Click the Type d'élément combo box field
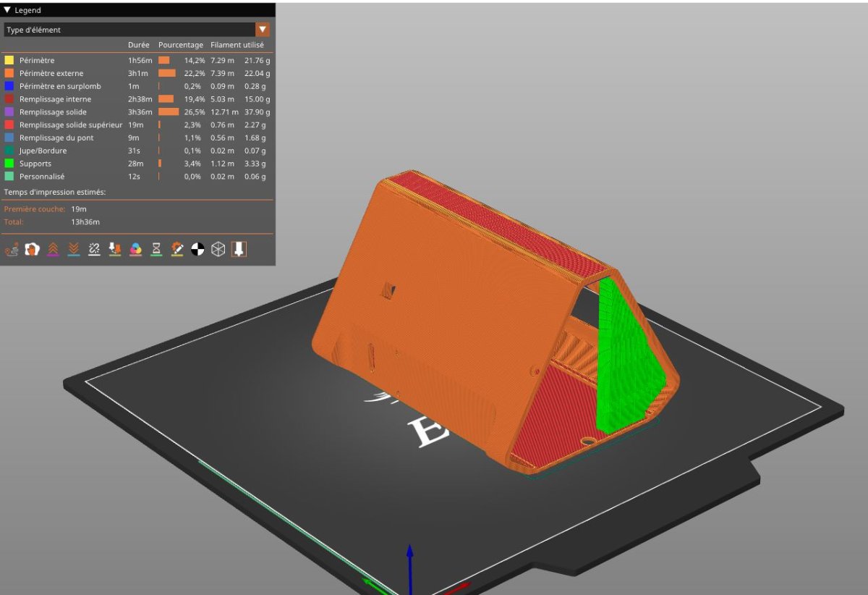The height and width of the screenshot is (595, 868). pyautogui.click(x=137, y=30)
